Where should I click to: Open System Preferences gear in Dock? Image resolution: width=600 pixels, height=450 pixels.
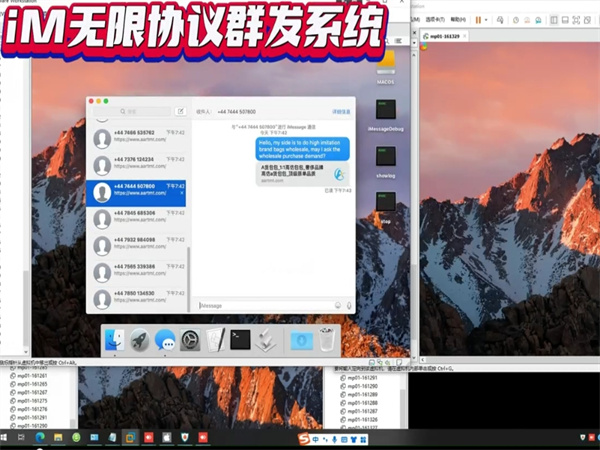(190, 341)
